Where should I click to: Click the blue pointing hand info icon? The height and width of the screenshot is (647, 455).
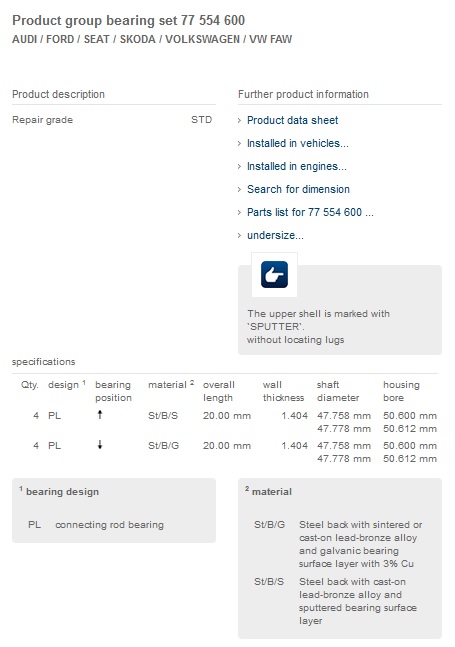click(274, 274)
